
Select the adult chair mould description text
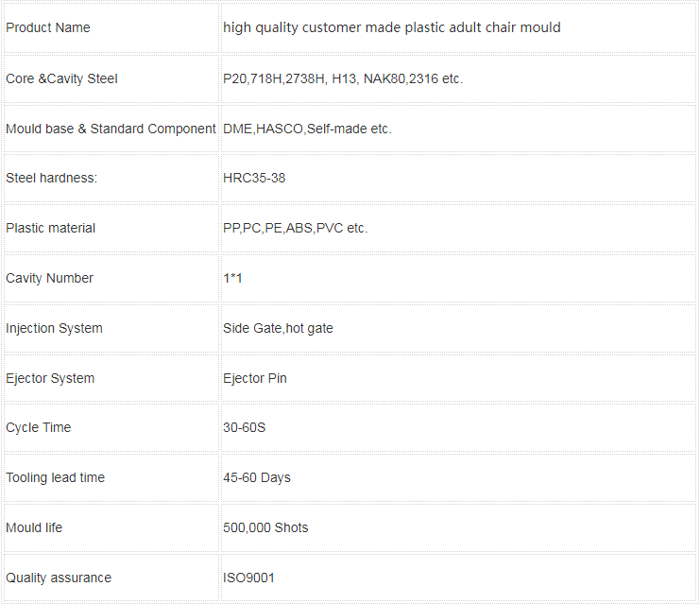click(x=391, y=27)
